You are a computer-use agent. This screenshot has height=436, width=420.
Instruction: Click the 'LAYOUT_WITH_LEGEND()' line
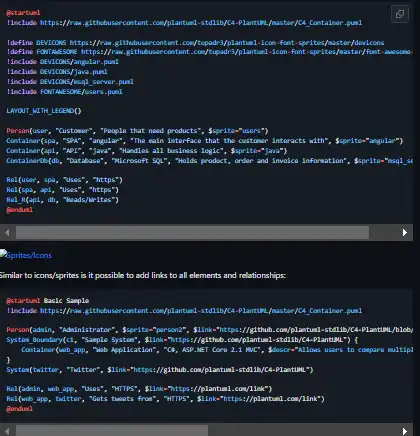tap(44, 111)
